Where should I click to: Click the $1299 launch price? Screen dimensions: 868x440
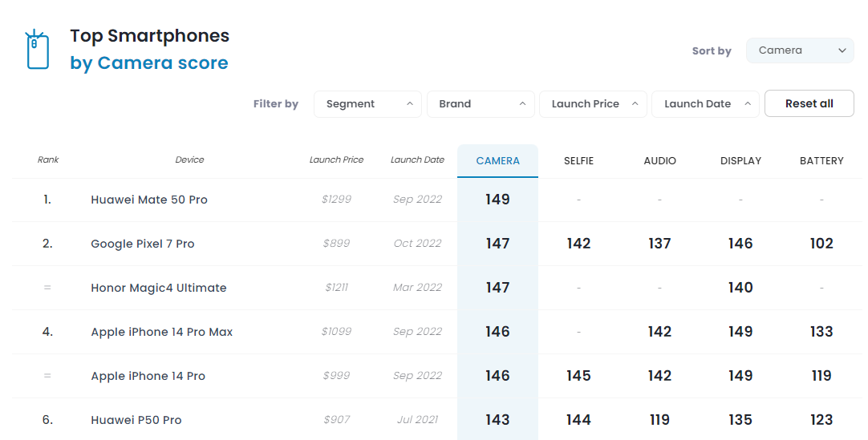337,200
